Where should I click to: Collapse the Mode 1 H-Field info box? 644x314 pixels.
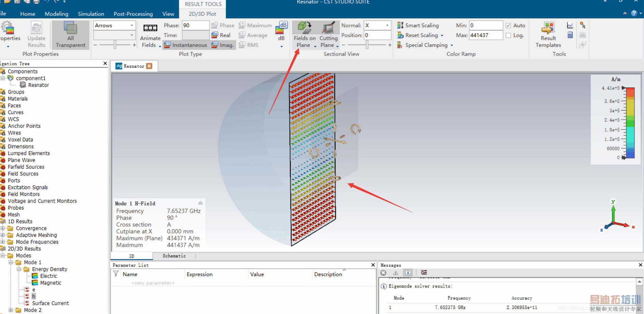coord(200,203)
